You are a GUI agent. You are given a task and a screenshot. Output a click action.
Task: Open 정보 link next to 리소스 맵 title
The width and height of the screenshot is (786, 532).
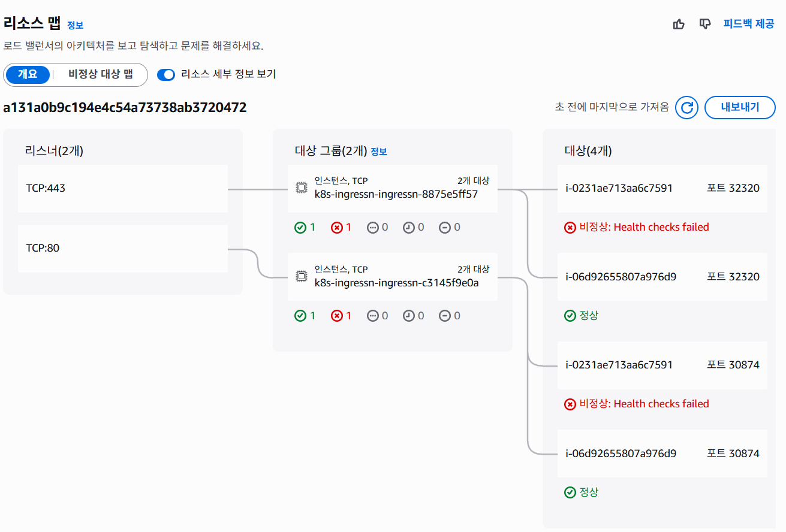click(75, 26)
